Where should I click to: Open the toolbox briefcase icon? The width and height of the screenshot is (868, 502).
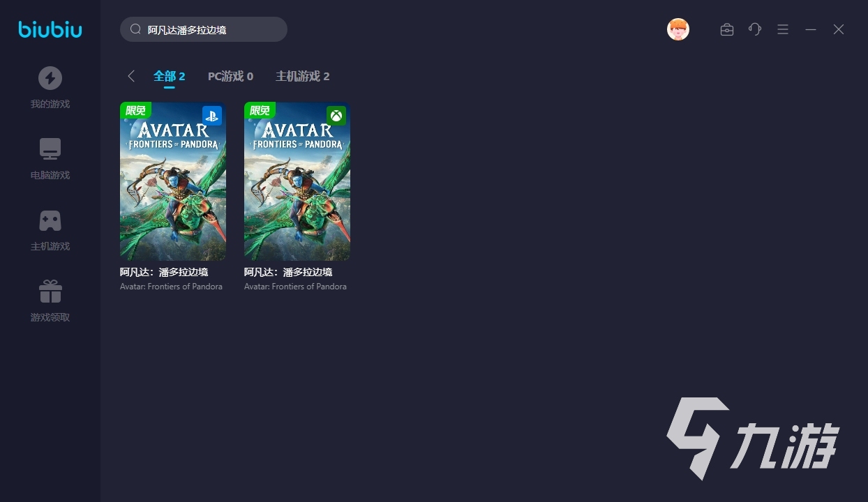pos(726,29)
